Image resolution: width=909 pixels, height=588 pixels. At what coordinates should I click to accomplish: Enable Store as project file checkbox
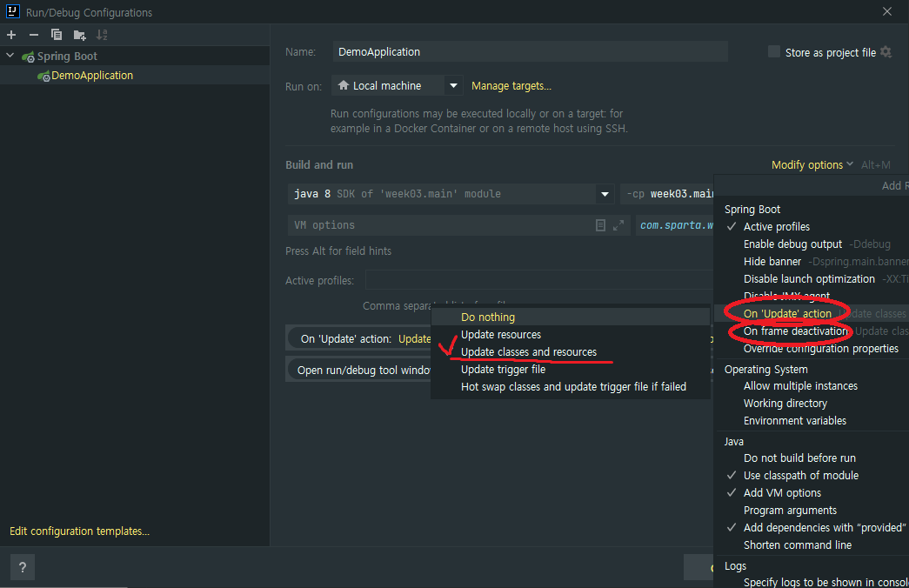click(x=774, y=51)
